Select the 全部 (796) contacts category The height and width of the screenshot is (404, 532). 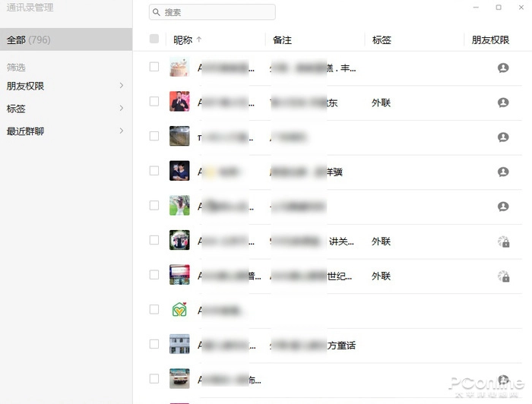66,39
